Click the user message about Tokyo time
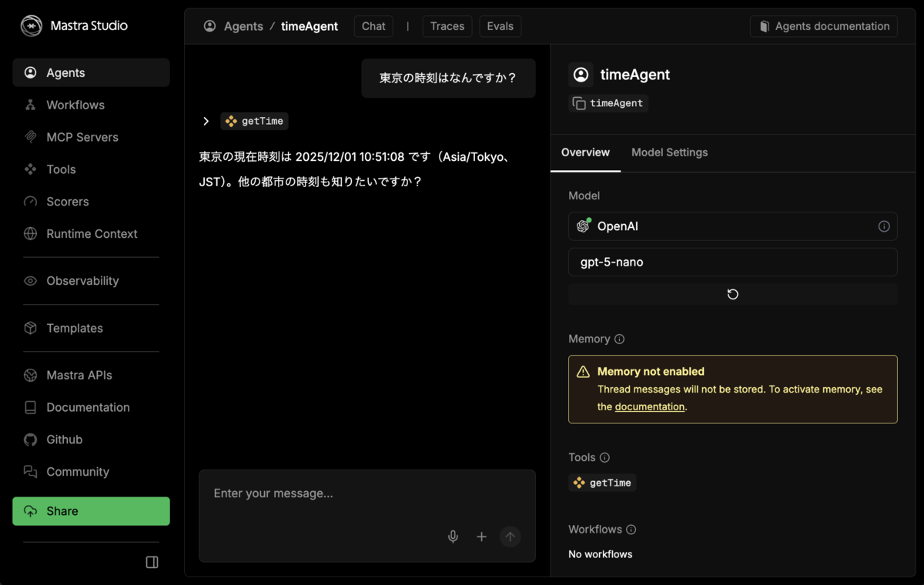Screen dimensions: 924x585 point(448,78)
